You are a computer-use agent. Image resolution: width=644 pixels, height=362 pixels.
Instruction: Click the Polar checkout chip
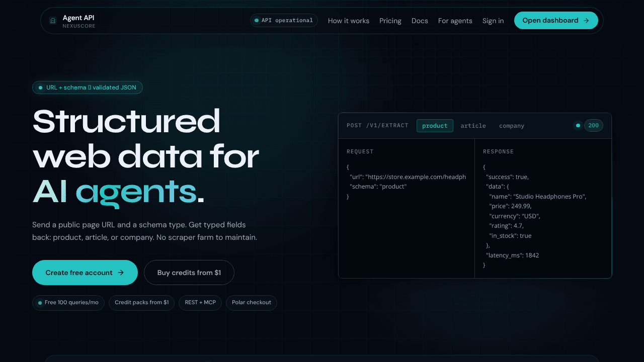252,303
